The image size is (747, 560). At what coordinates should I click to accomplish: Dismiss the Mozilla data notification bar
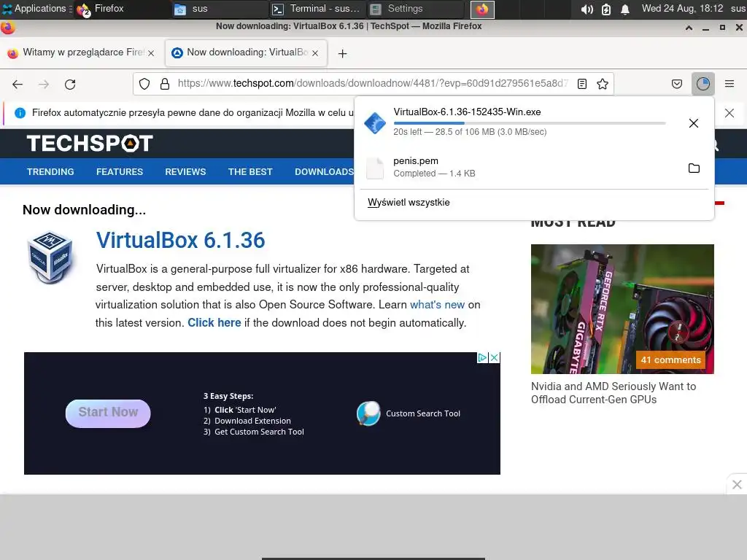[729, 113]
